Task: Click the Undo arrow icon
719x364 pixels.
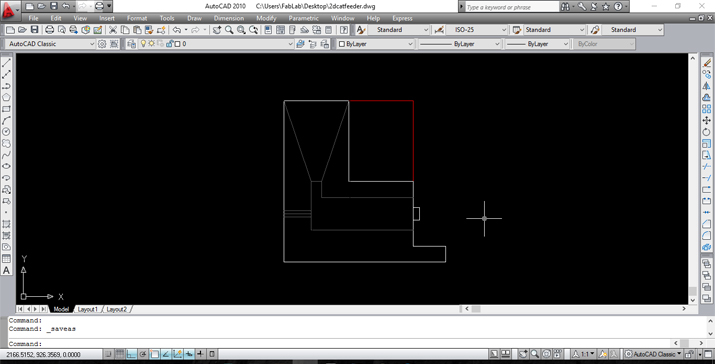Action: click(177, 30)
